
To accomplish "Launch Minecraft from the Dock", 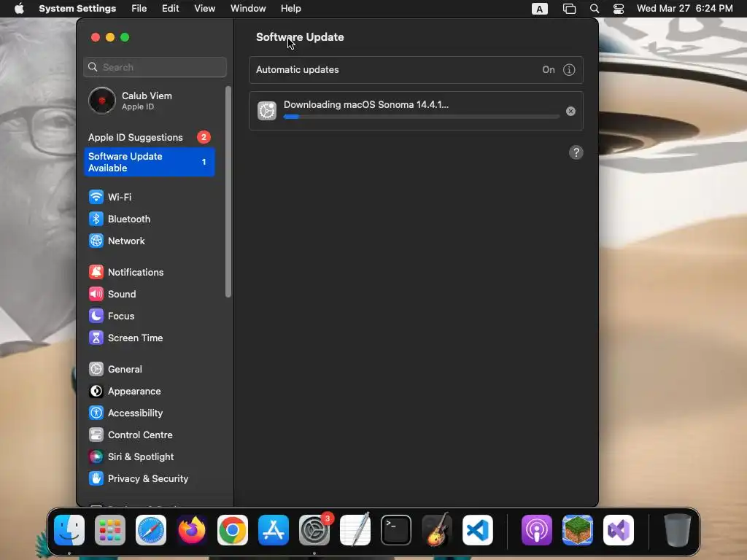I will 578,530.
